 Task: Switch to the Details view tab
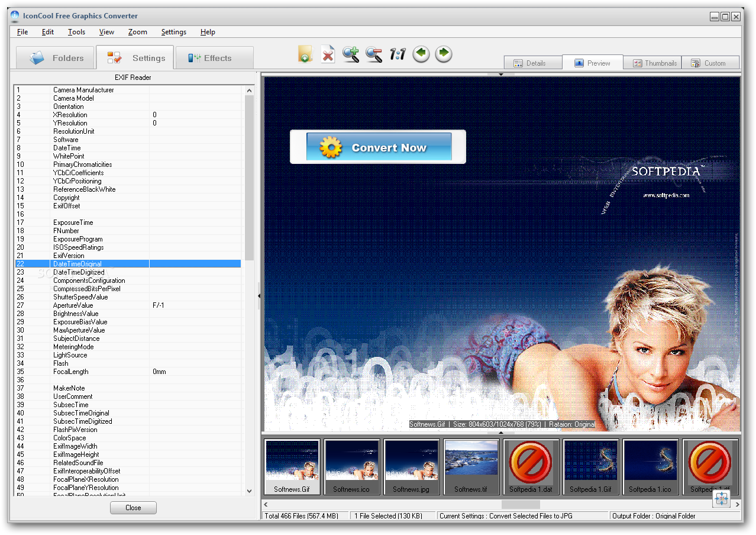click(533, 63)
